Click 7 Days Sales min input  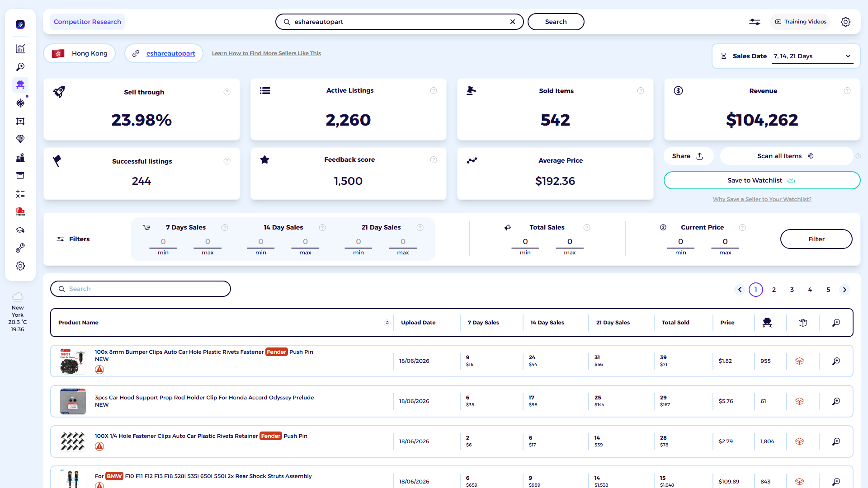163,242
